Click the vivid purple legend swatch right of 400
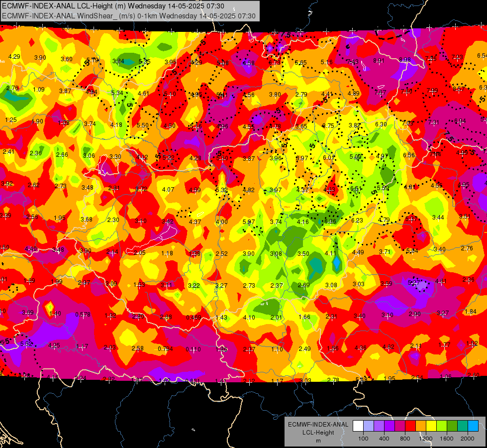The image size is (487, 448). coord(390,426)
